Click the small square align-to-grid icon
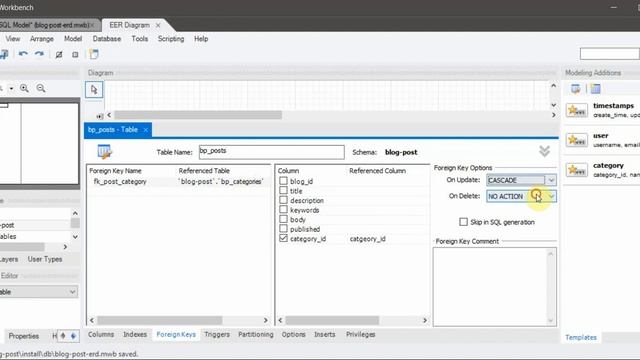The height and width of the screenshot is (360, 640). pos(75,54)
